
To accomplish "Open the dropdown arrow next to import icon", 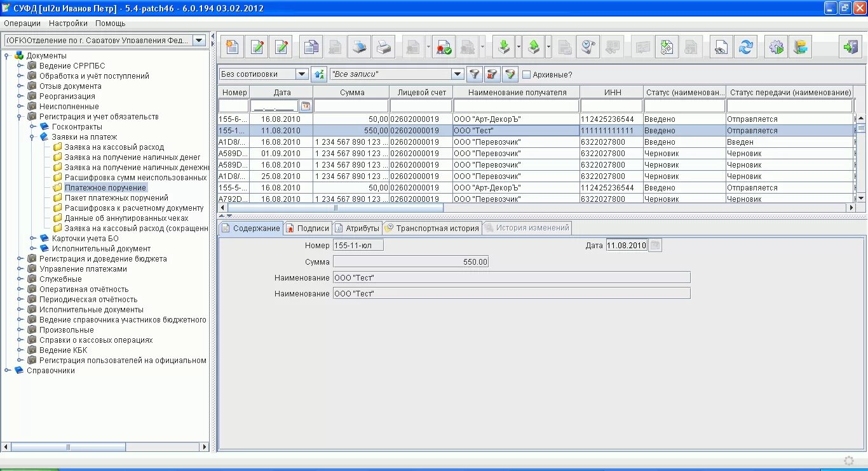I will (519, 47).
